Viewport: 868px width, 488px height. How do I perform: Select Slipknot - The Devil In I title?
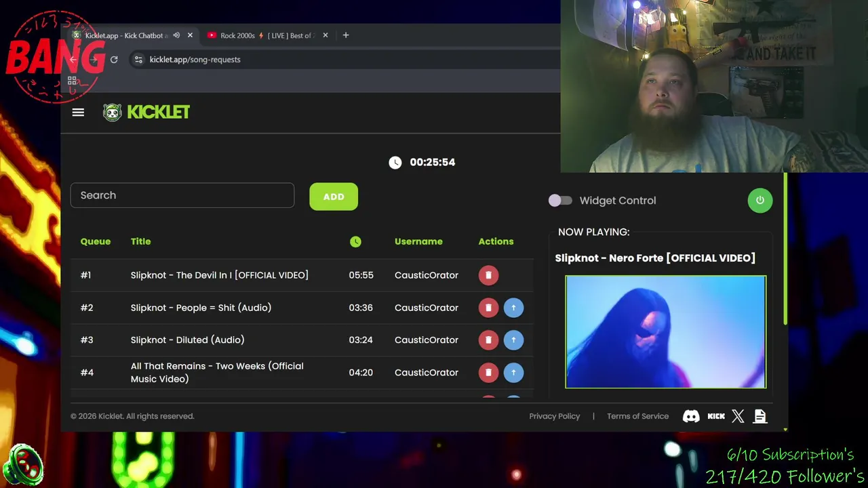tap(220, 275)
